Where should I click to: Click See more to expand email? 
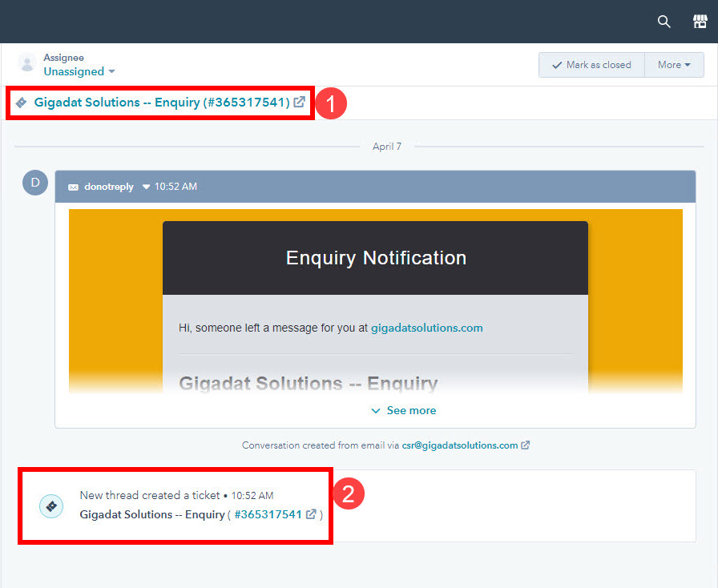(x=404, y=410)
